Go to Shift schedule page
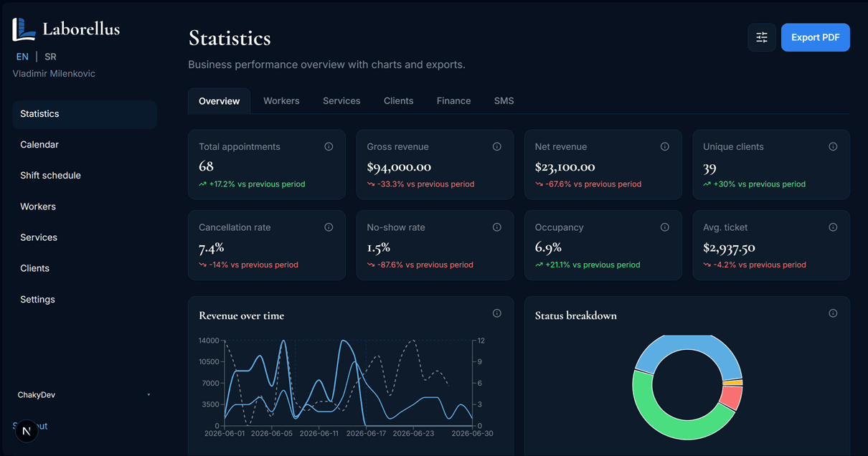This screenshot has width=868, height=456. [x=85, y=176]
